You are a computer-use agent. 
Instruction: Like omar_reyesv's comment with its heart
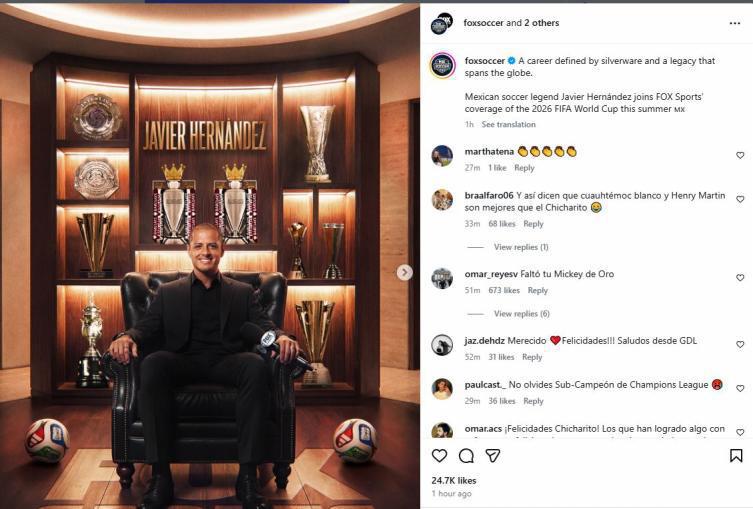(x=740, y=278)
